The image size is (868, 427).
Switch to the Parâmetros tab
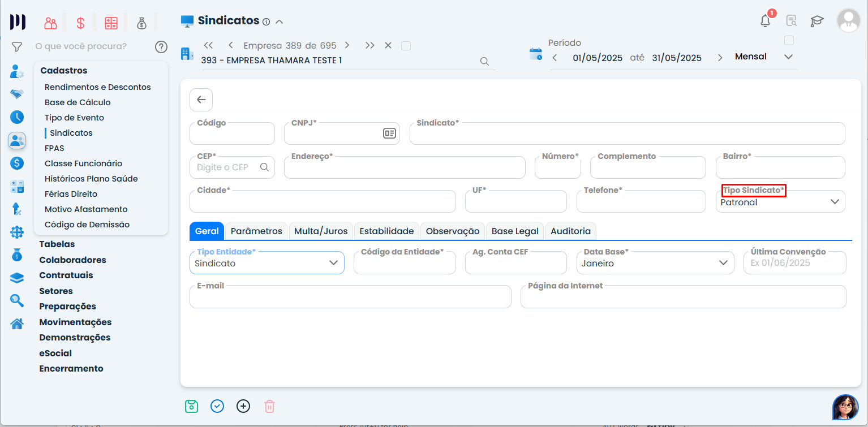coord(256,231)
